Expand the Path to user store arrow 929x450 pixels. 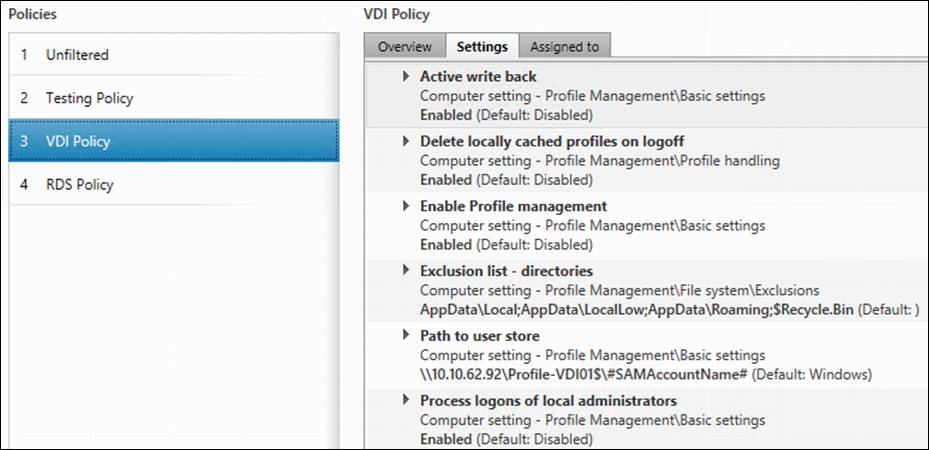[407, 336]
